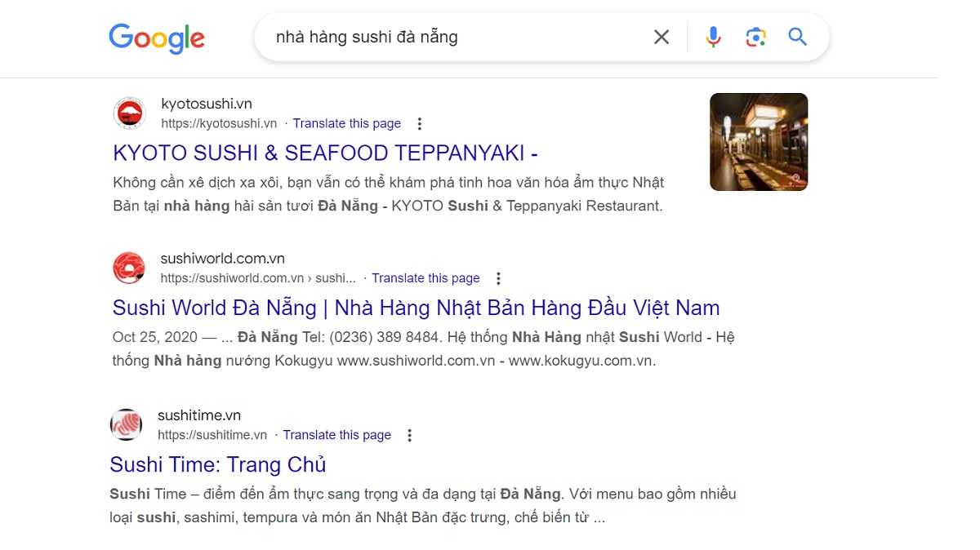This screenshot has width=980, height=550.
Task: Click the sushitime.vn site name
Action: [199, 415]
